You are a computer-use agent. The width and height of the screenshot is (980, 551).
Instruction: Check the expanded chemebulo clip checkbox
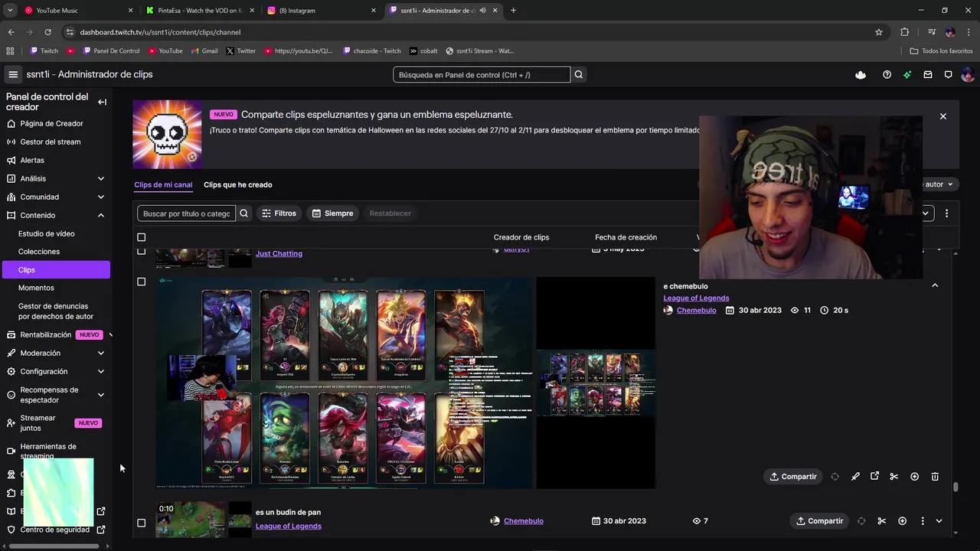[141, 282]
